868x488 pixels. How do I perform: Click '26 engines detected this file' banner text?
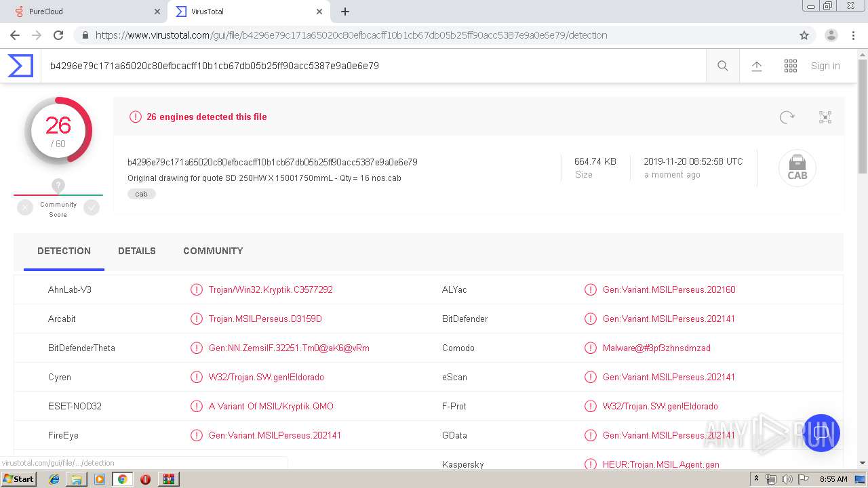pyautogui.click(x=207, y=117)
